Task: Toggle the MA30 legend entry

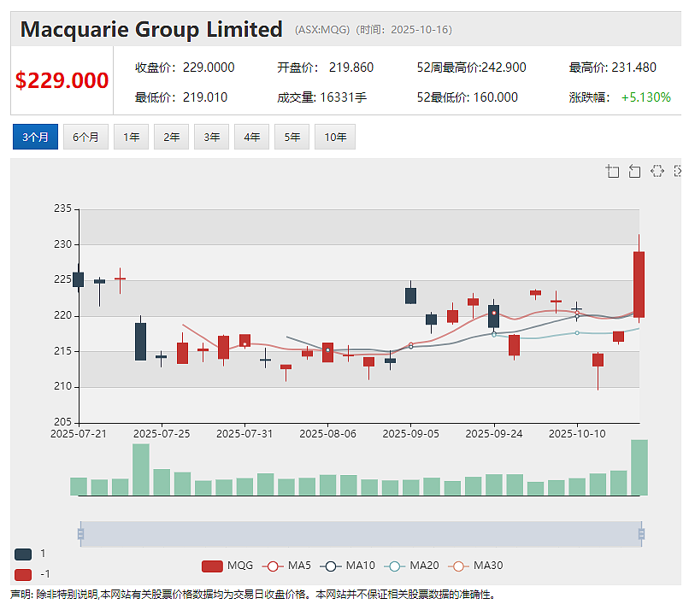Action: point(475,566)
